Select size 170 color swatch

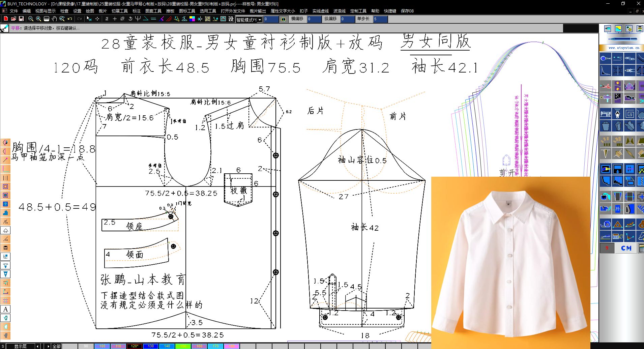(x=215, y=346)
